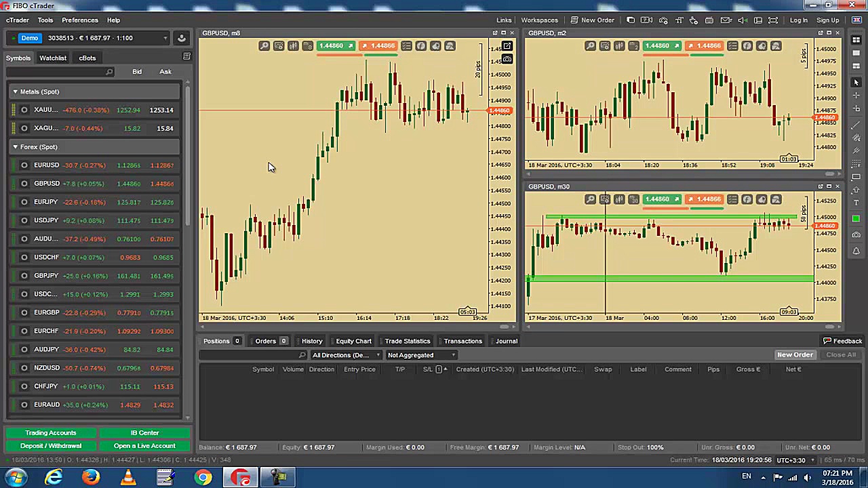
Task: Change chart type on GBPUSD m8 chart
Action: 293,46
